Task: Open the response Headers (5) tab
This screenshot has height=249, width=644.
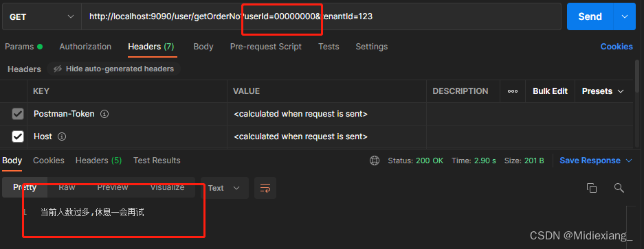Action: tap(98, 161)
